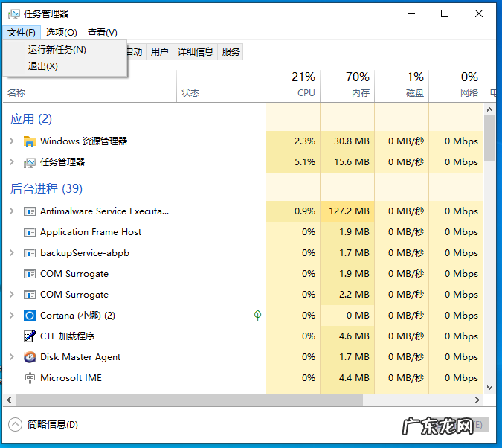
Task: Click the Application Frame Host icon
Action: [30, 232]
